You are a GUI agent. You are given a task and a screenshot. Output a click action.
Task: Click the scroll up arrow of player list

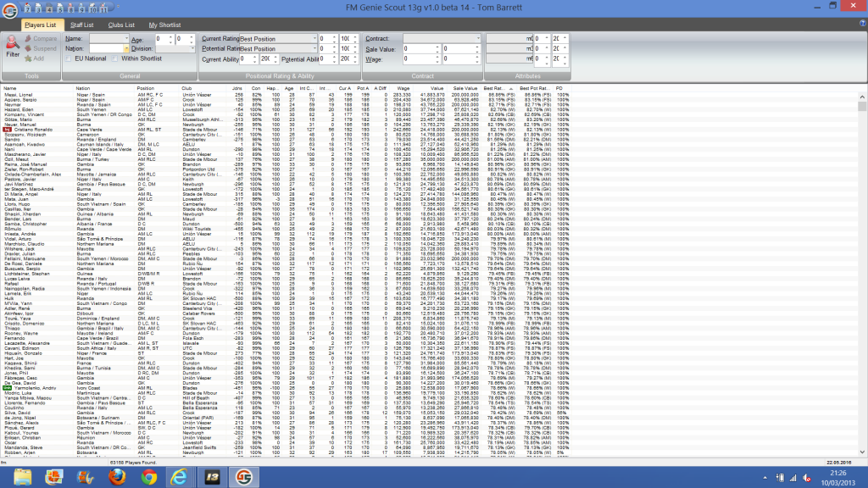862,97
